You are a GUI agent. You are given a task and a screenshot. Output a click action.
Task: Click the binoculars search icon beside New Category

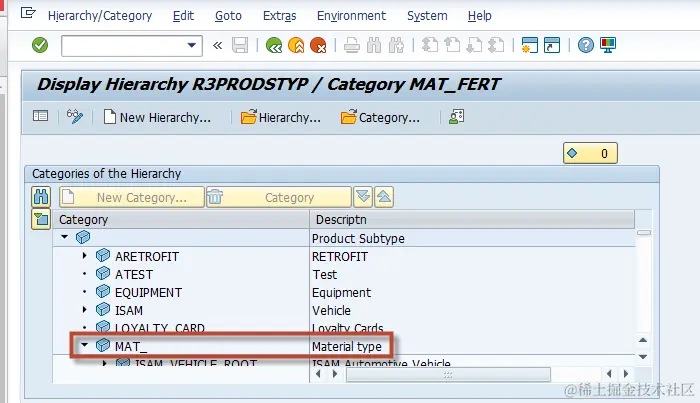(x=41, y=197)
